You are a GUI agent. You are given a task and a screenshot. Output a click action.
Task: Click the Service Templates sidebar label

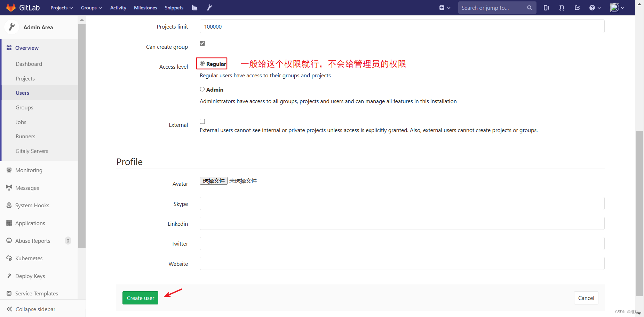[x=37, y=293]
